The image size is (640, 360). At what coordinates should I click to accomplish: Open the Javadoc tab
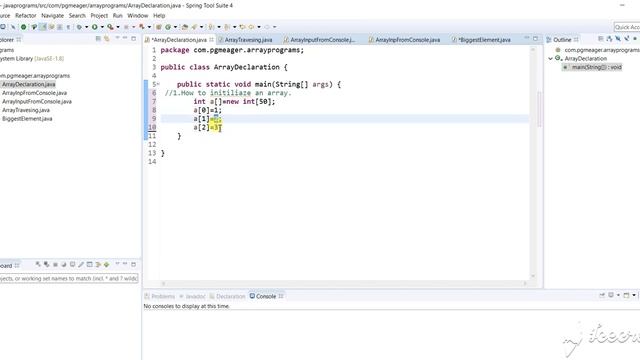click(192, 296)
